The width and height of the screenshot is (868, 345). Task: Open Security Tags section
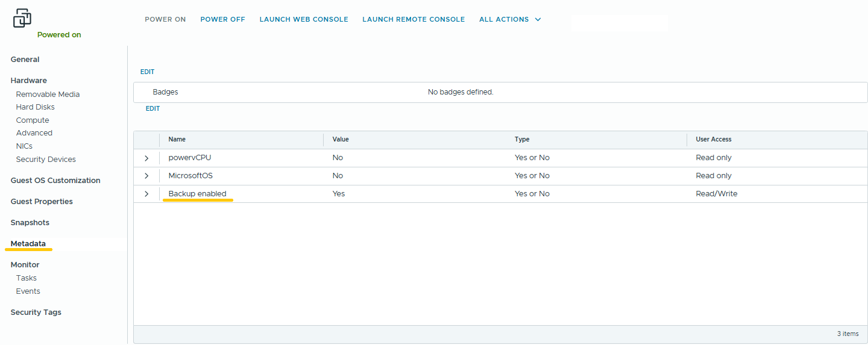click(36, 312)
